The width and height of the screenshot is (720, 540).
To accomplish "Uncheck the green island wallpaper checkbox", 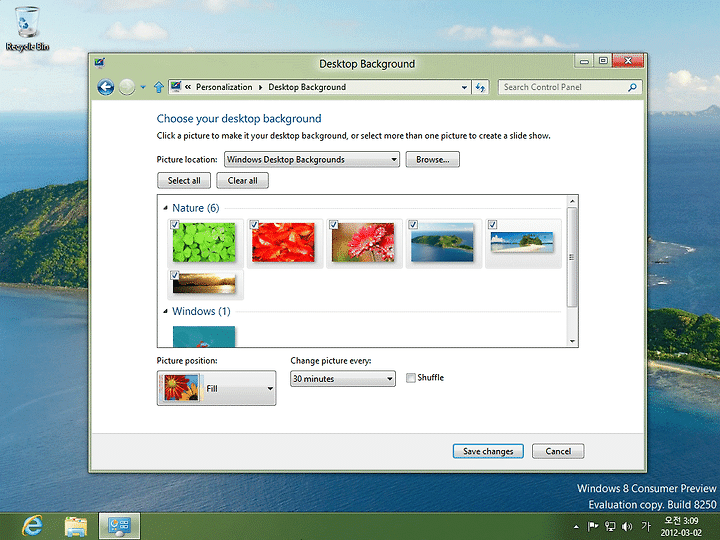I will 413,224.
